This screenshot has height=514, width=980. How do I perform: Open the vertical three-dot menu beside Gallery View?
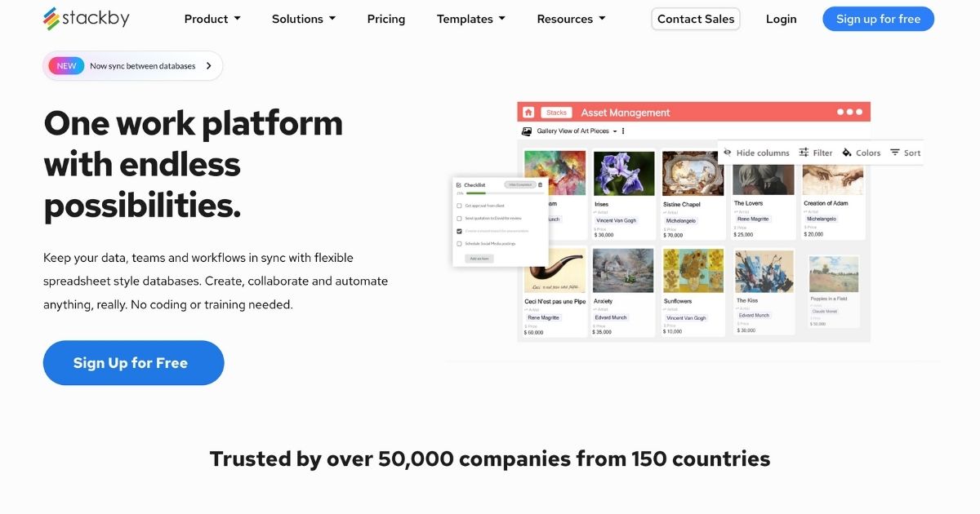(623, 131)
